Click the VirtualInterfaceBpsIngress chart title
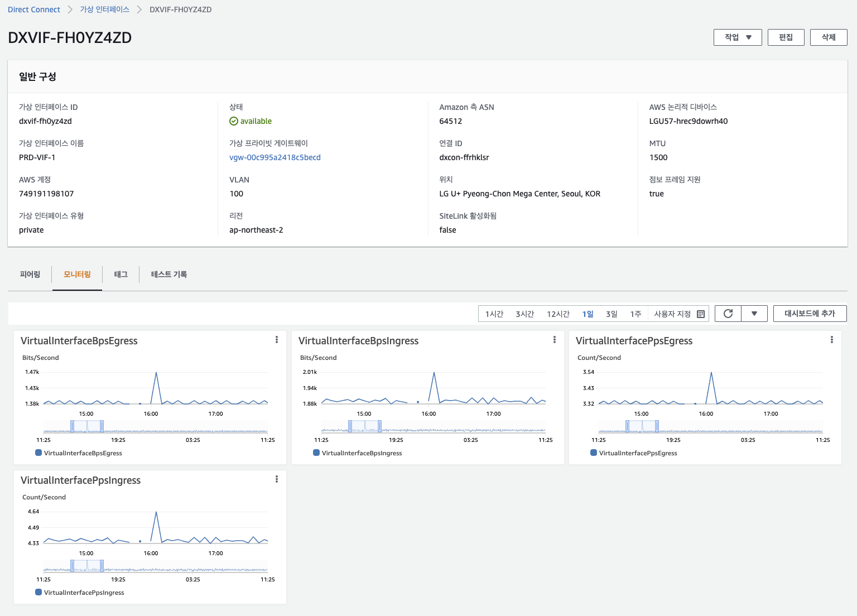Image resolution: width=857 pixels, height=616 pixels. pyautogui.click(x=359, y=341)
